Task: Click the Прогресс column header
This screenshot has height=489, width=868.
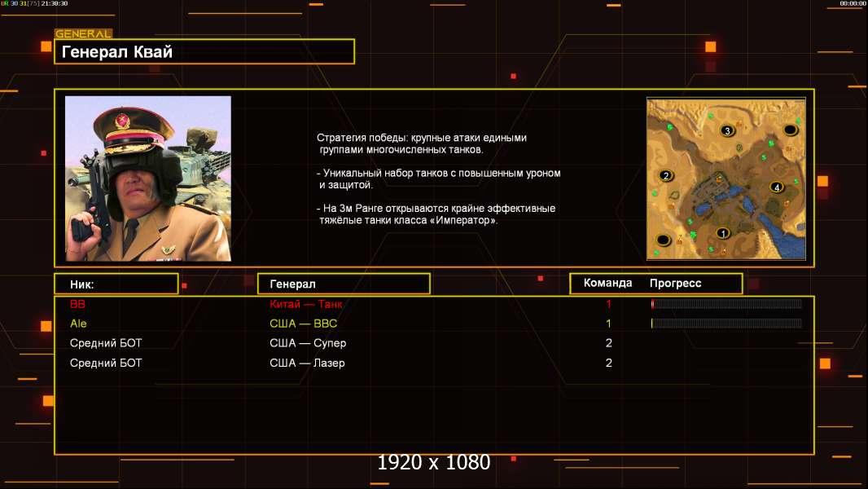Action: click(675, 283)
